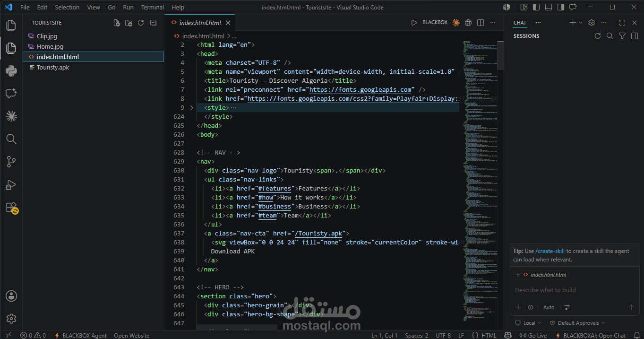Screen dimensions: 644x339
Task: Focus the Describe what to build input
Action: click(x=574, y=290)
